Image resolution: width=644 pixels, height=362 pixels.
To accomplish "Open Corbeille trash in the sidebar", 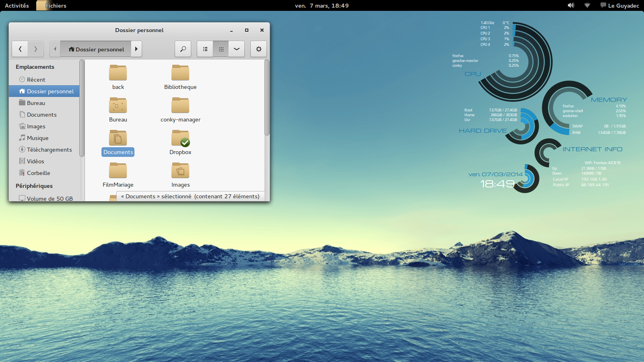I will pyautogui.click(x=38, y=173).
